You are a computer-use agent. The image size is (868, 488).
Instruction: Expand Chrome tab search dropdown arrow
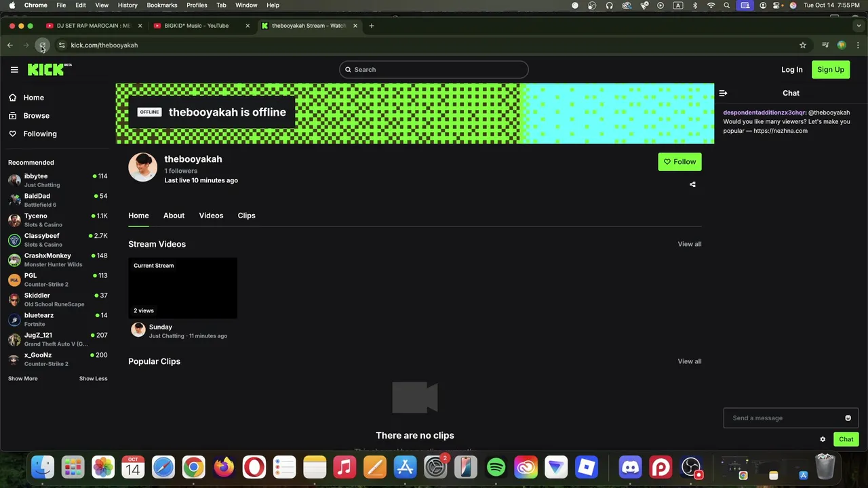coord(859,26)
